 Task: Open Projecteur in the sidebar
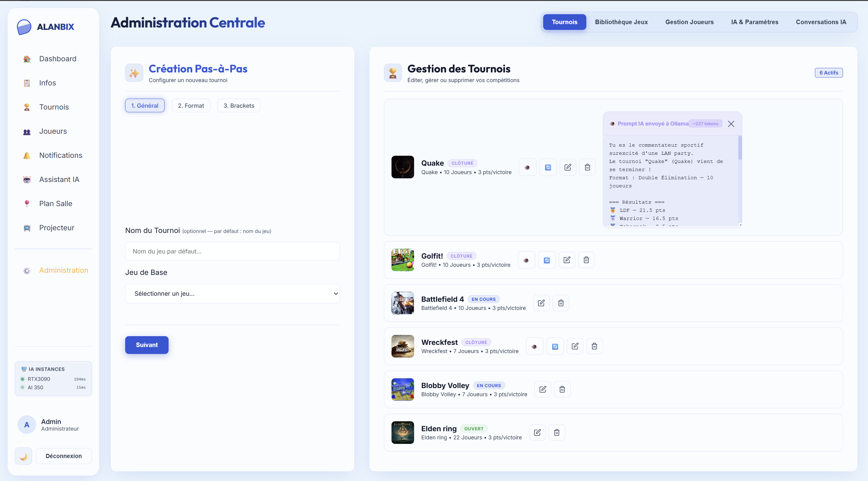click(x=53, y=228)
